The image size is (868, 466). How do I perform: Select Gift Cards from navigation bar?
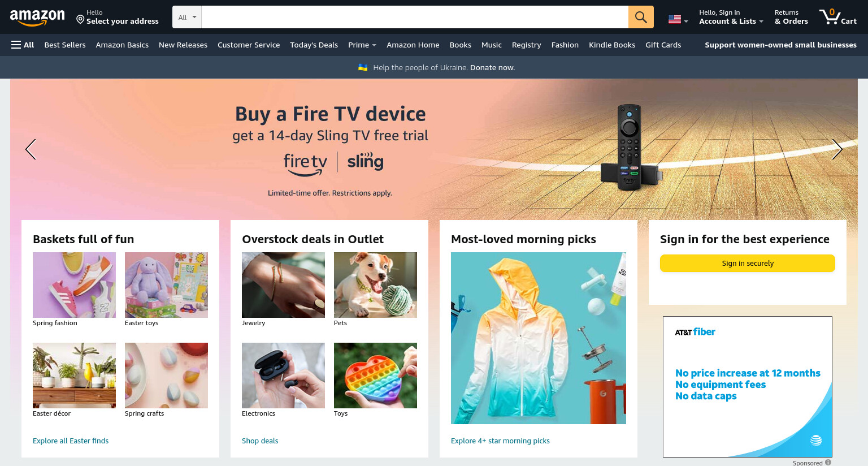tap(663, 45)
